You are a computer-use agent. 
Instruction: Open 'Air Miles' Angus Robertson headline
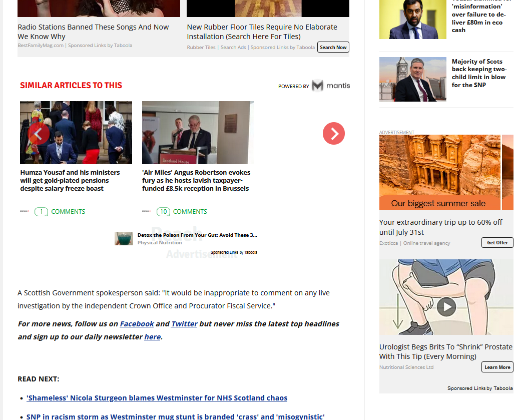point(196,180)
